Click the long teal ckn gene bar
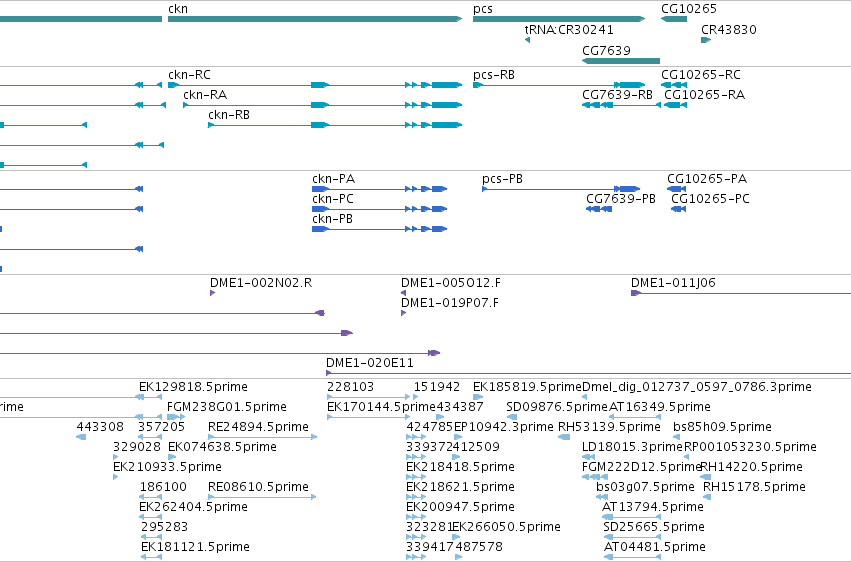The image size is (851, 562). (x=315, y=19)
